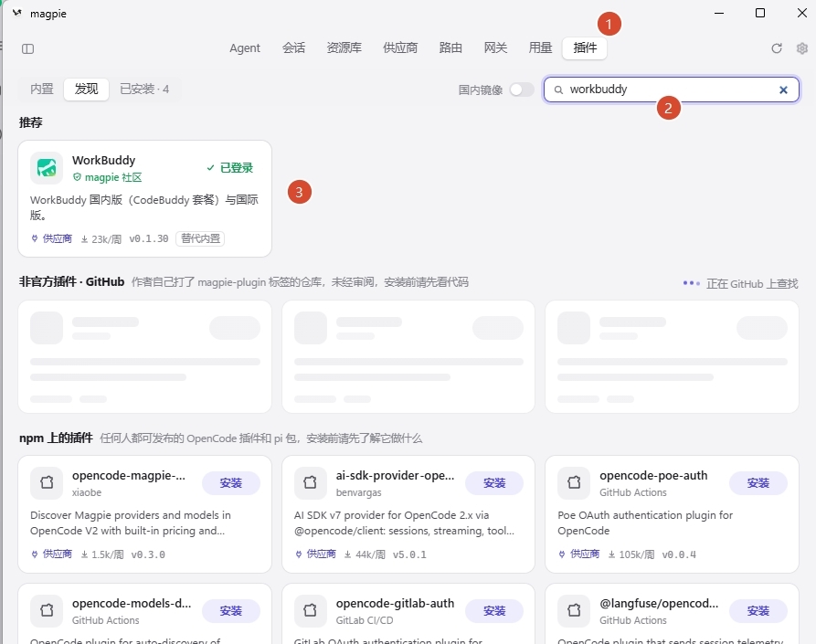Open the 资源库 menu tab

(x=344, y=48)
